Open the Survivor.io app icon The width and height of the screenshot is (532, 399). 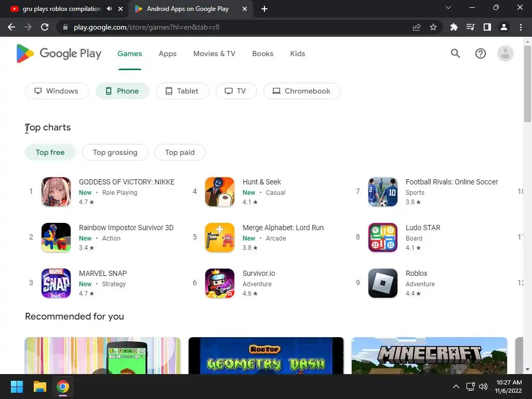point(220,283)
